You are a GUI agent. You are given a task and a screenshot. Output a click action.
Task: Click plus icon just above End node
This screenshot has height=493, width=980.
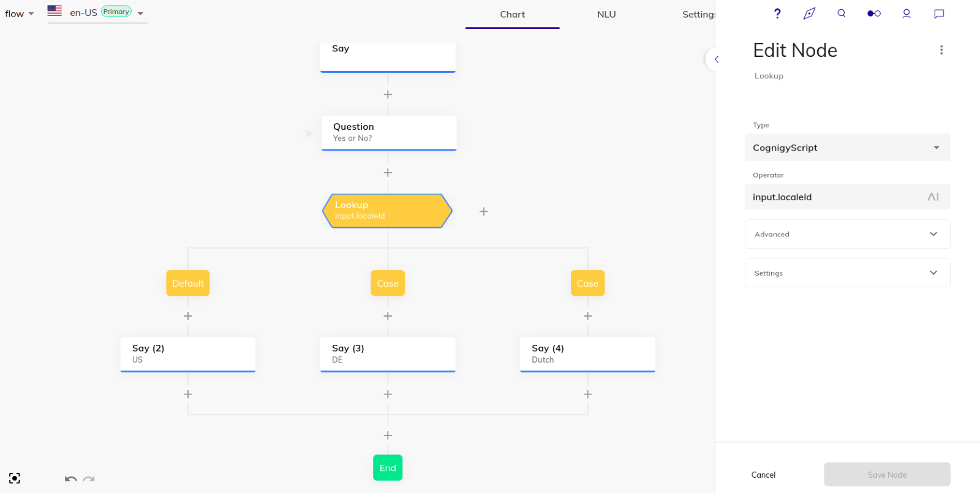pos(388,435)
